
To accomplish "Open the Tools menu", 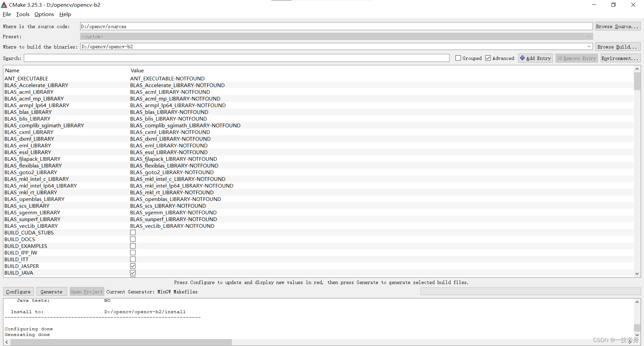I will (22, 14).
